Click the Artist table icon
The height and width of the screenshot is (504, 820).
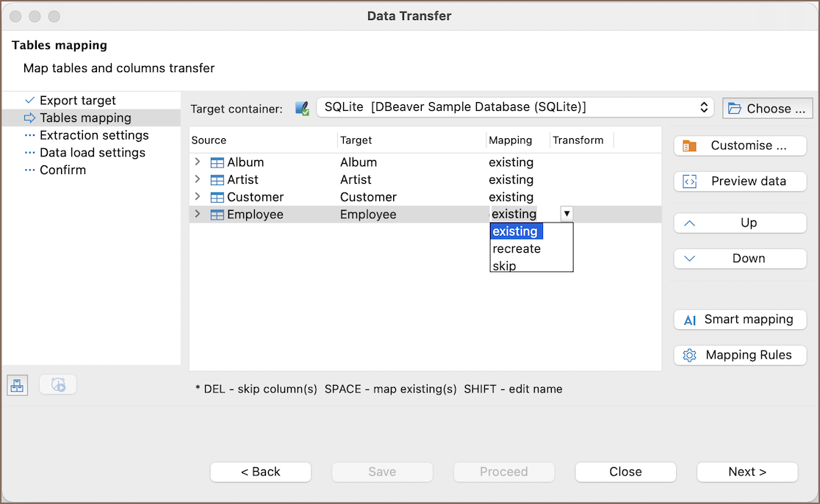(217, 180)
